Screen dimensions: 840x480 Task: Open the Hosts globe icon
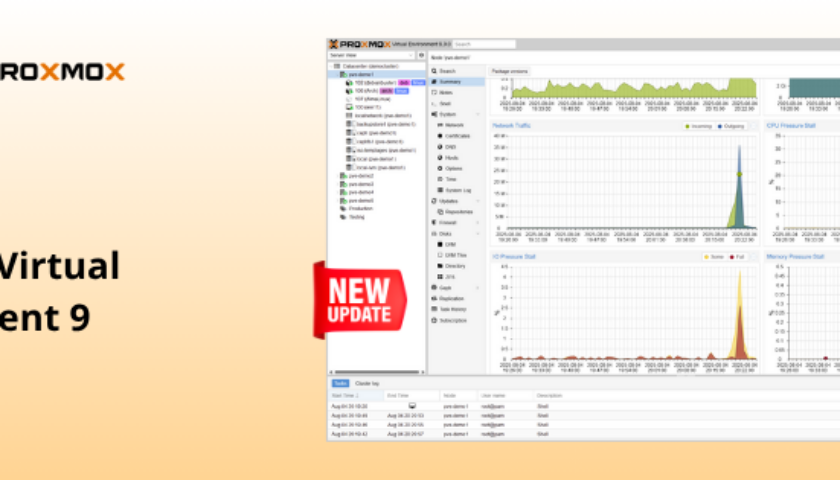pyautogui.click(x=440, y=158)
